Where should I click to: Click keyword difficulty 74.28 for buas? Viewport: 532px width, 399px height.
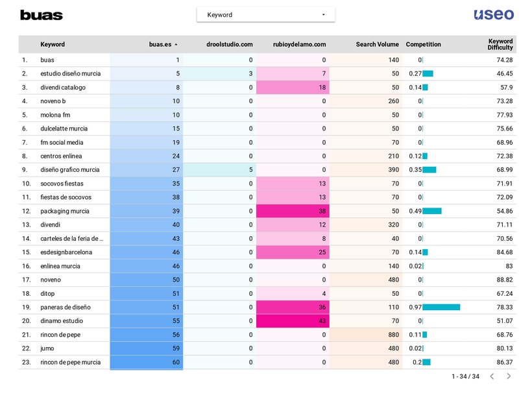pyautogui.click(x=505, y=60)
